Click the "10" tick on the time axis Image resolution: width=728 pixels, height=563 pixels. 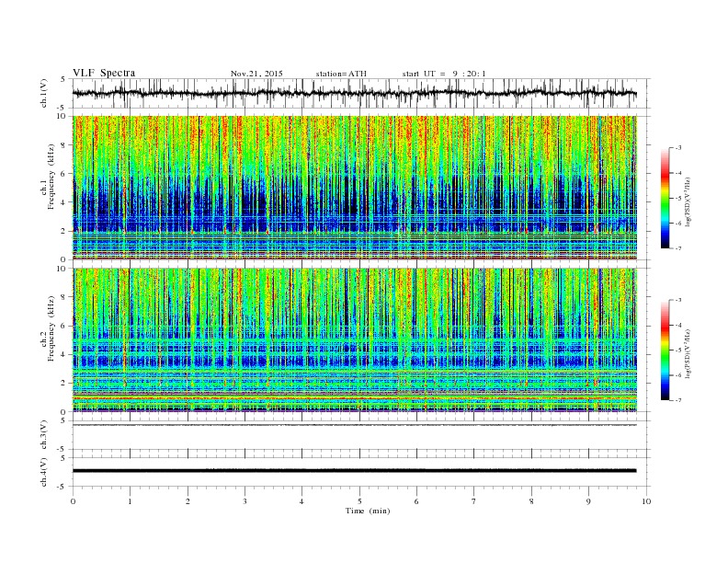(646, 501)
